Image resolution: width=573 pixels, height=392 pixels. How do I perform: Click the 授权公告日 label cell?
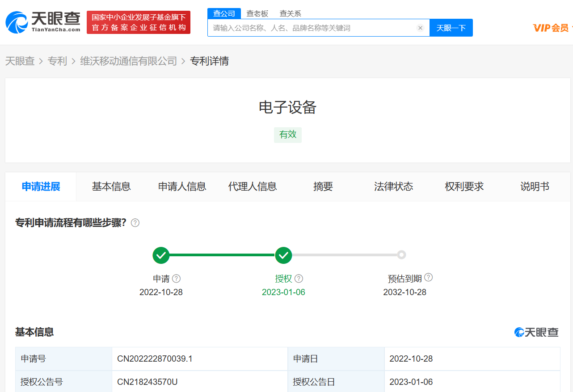(x=336, y=382)
